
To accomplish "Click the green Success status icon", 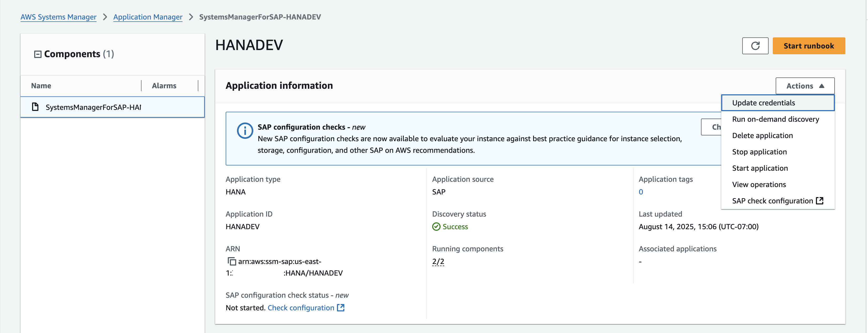I will click(436, 227).
